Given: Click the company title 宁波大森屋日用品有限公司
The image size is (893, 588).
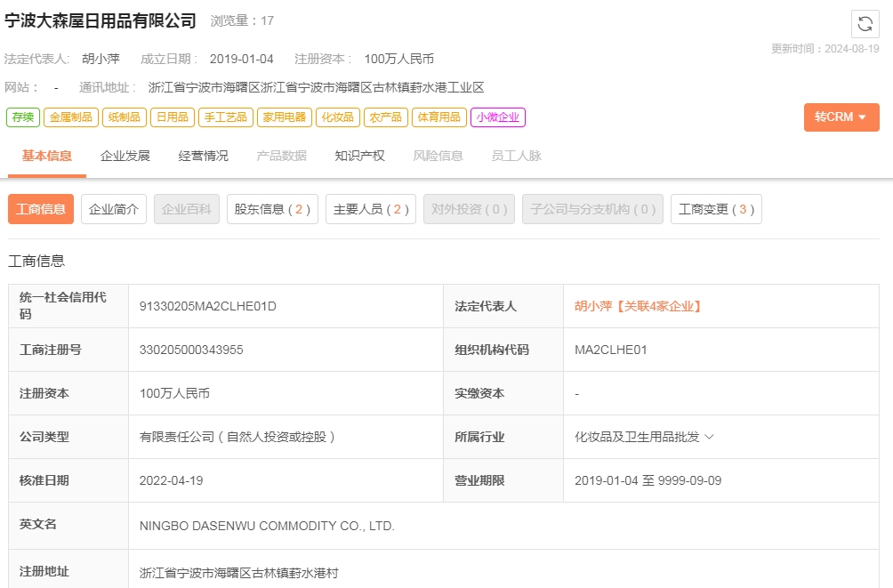Looking at the screenshot, I should click(101, 21).
